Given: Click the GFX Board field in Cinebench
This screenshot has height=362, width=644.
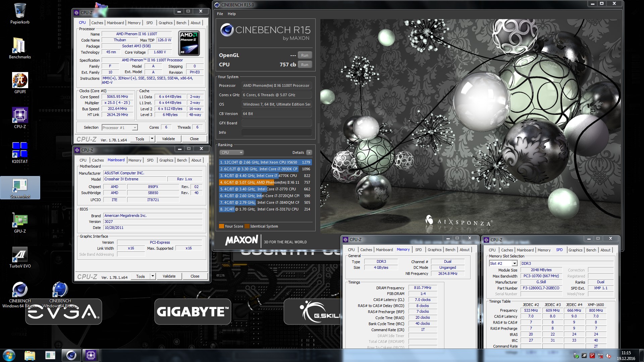Looking at the screenshot, I should pos(277,123).
